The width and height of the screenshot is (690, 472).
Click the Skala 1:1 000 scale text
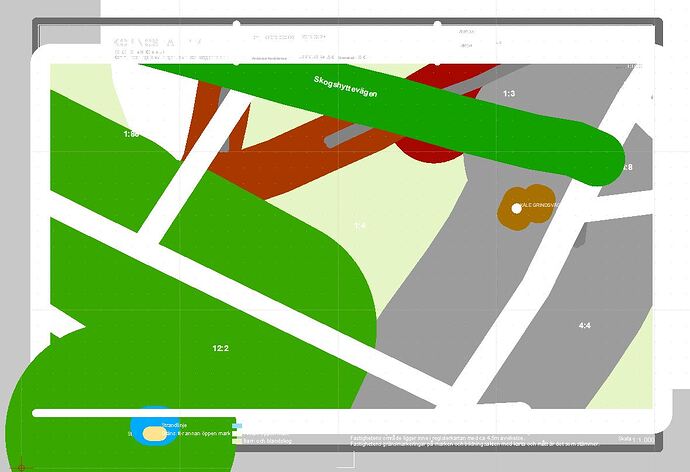click(636, 439)
